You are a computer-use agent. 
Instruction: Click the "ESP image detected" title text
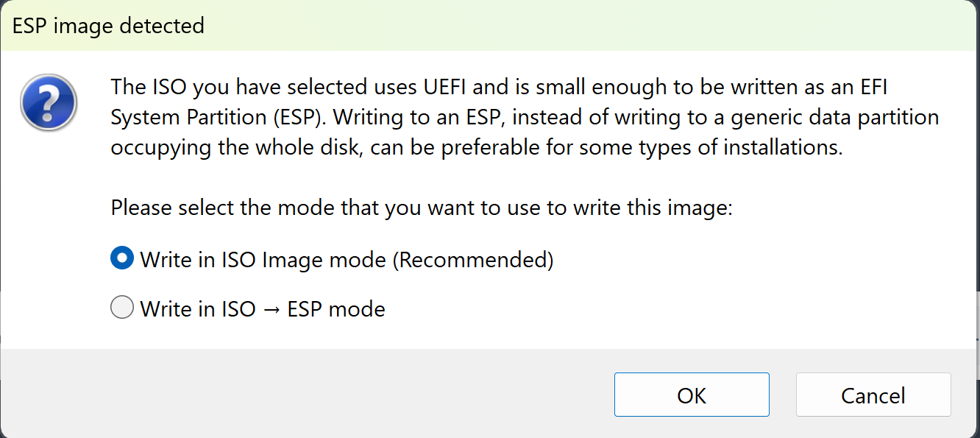(109, 26)
